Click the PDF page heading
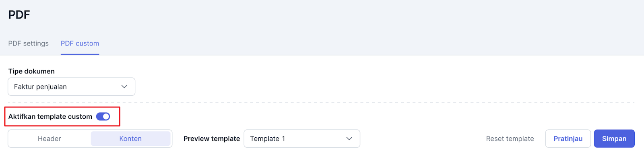 (19, 15)
